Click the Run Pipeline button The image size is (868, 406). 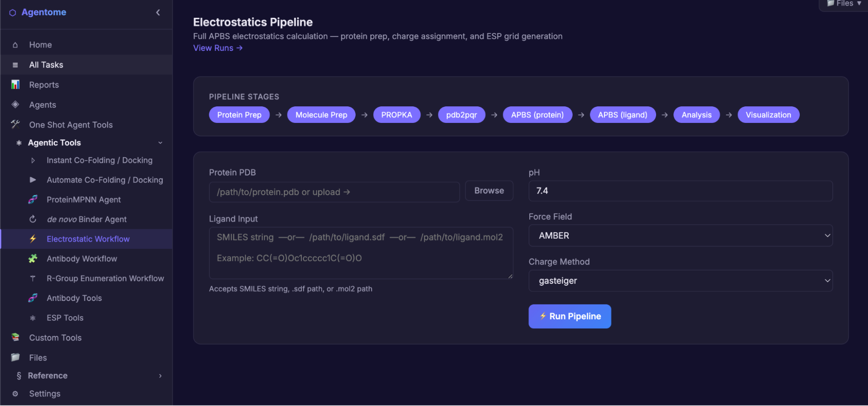pos(569,316)
